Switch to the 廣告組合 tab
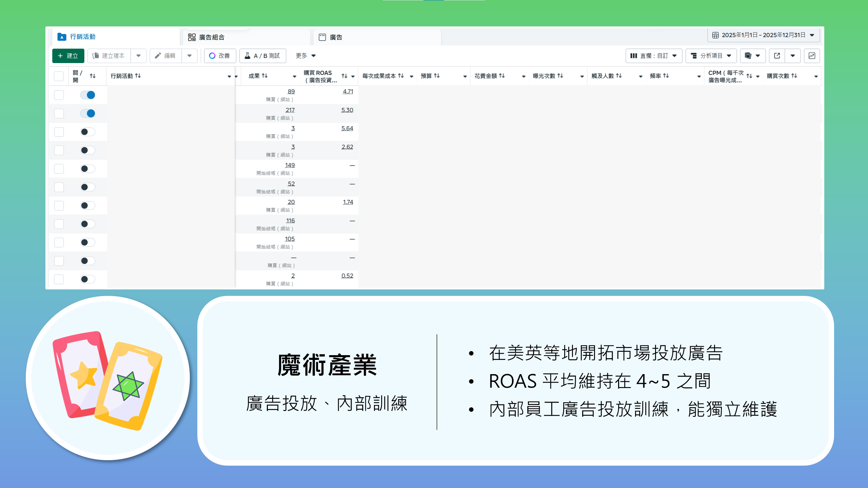Viewport: 868px width, 488px height. pyautogui.click(x=212, y=37)
